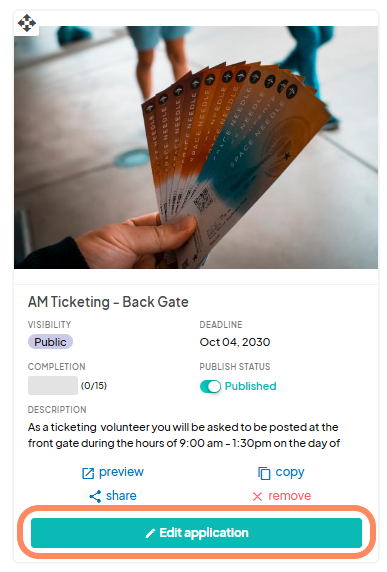Toggle the Published status switch off
387x572 pixels.
210,386
